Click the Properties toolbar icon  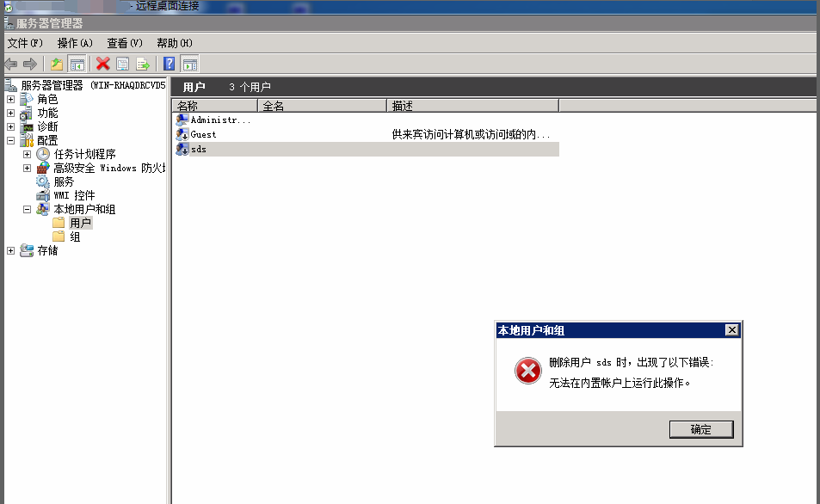[123, 64]
